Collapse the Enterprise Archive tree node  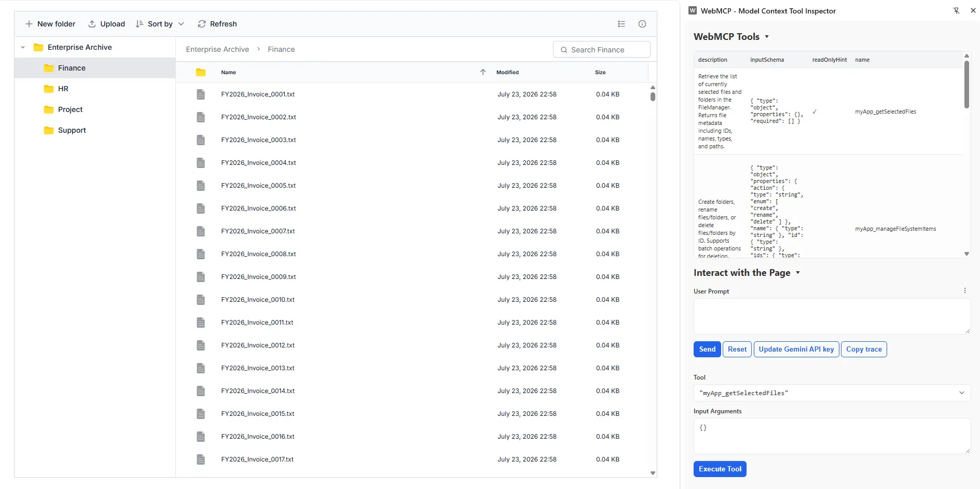23,47
